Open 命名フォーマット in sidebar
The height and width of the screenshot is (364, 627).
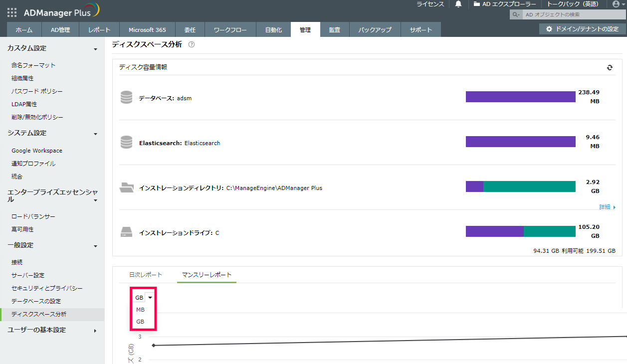pyautogui.click(x=34, y=65)
